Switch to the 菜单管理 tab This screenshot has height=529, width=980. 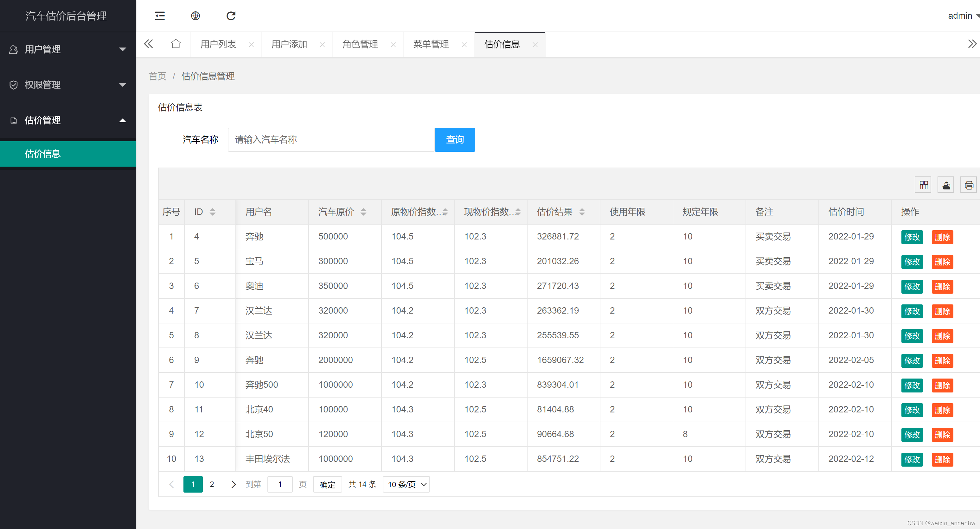coord(431,44)
